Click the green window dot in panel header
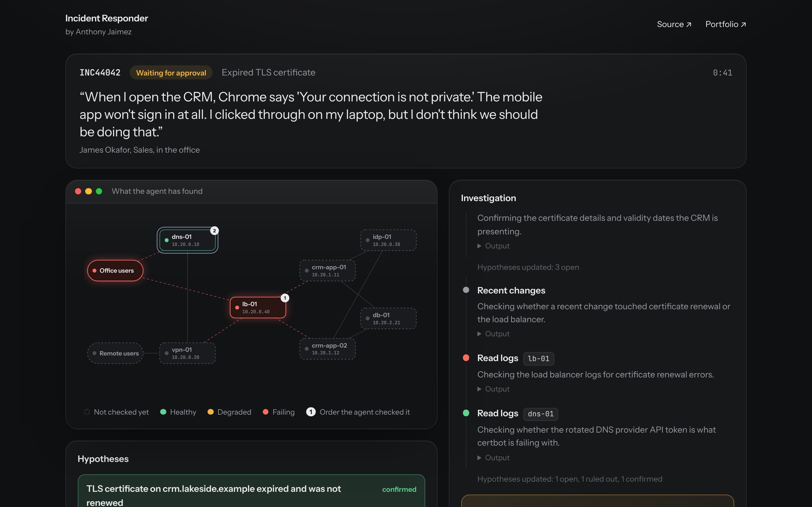The image size is (812, 507). coord(99,191)
